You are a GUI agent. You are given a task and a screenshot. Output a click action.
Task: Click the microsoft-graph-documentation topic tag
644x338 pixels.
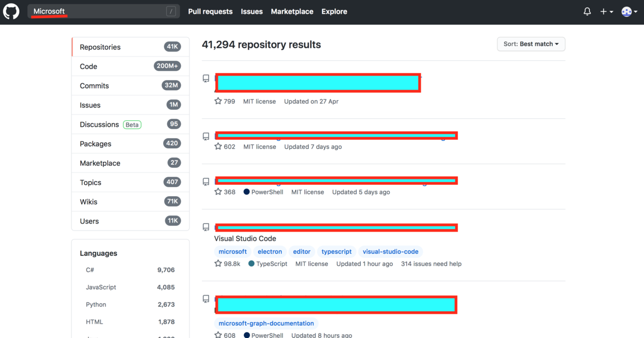point(266,323)
